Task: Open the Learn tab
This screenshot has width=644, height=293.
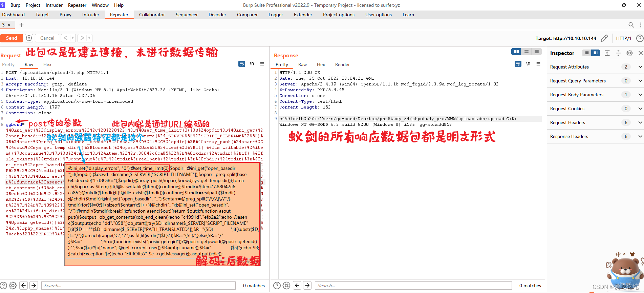Action: point(408,15)
